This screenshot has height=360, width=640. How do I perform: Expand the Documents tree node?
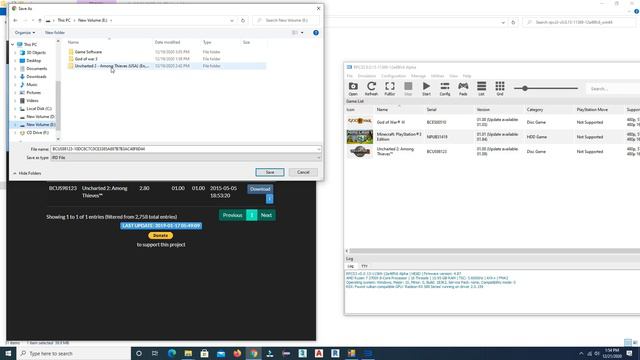pyautogui.click(x=16, y=69)
